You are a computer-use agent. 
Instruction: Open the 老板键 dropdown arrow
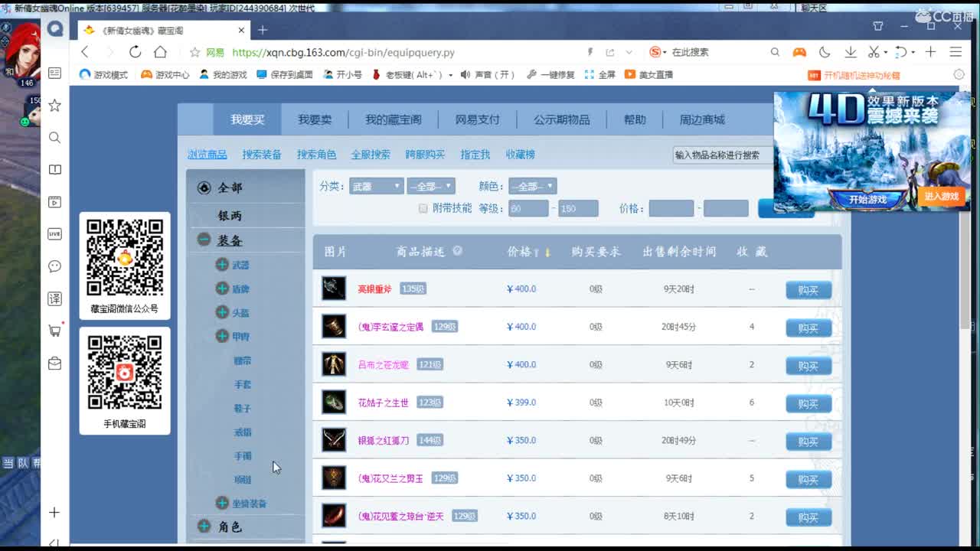tap(451, 75)
